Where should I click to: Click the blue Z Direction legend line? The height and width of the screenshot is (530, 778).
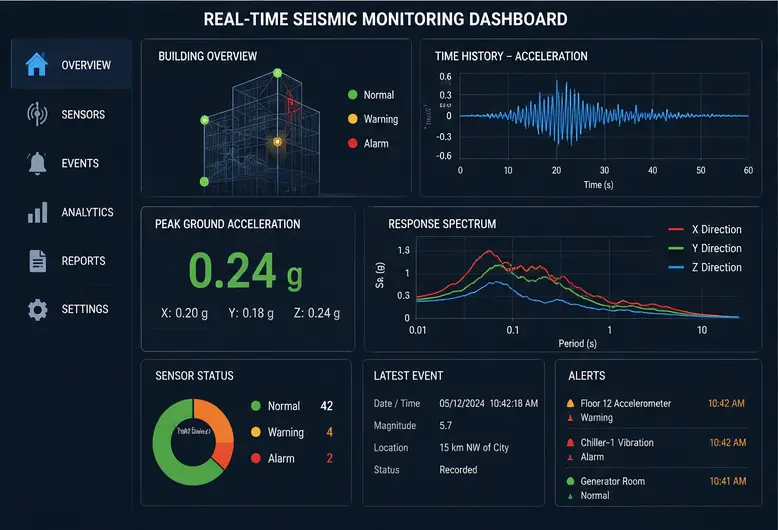point(676,267)
